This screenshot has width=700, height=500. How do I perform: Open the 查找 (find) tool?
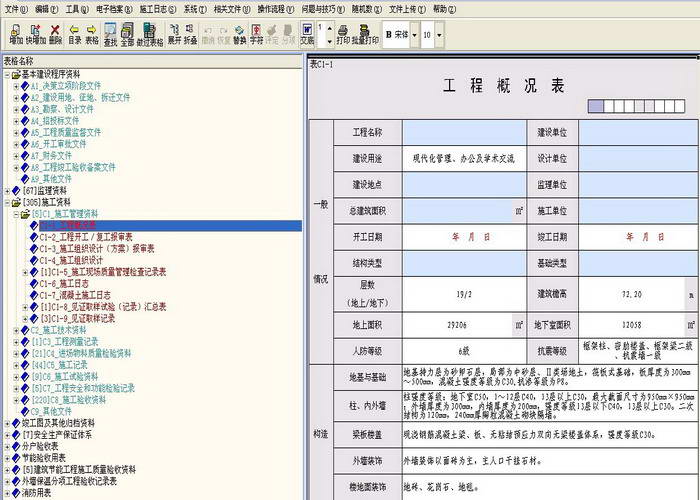pos(110,34)
